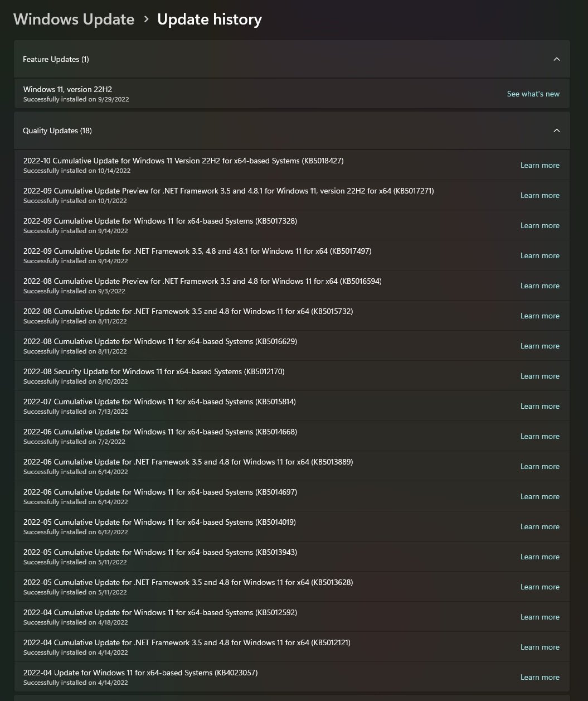The height and width of the screenshot is (701, 588).
Task: Open Learn more for KB4023057
Action: point(540,677)
